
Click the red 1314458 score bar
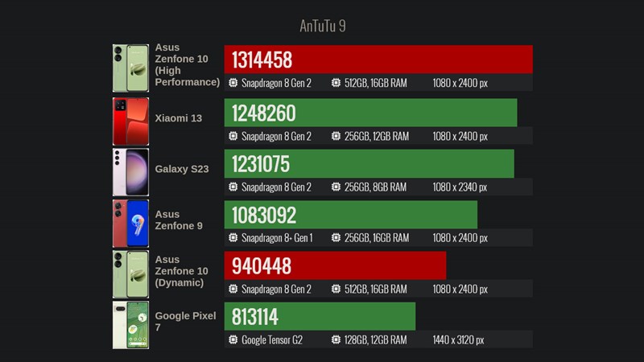(x=378, y=60)
